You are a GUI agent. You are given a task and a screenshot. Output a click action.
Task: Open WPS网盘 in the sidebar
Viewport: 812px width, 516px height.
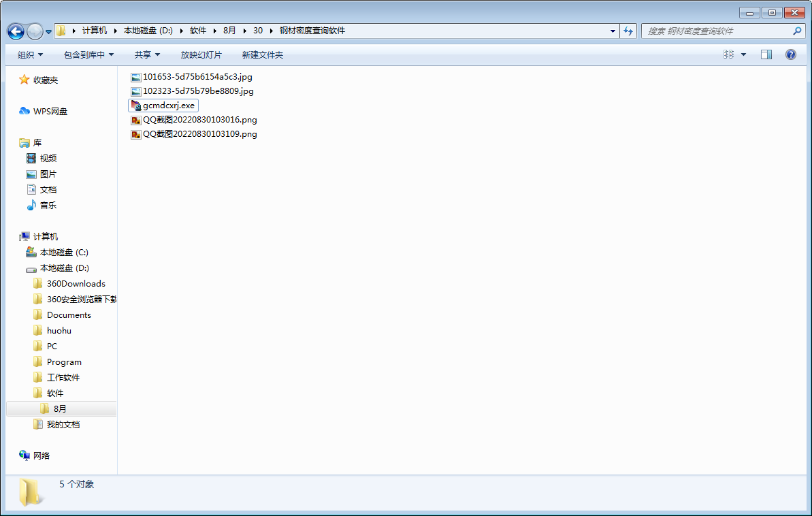(50, 112)
